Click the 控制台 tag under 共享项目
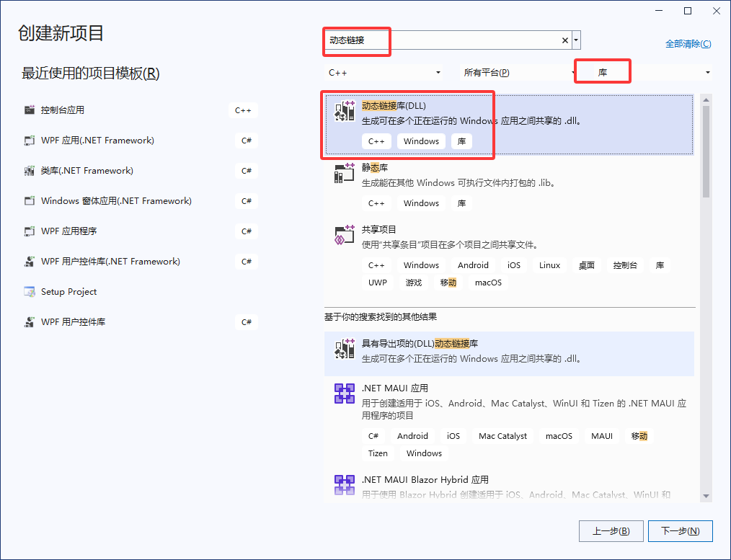 (625, 265)
